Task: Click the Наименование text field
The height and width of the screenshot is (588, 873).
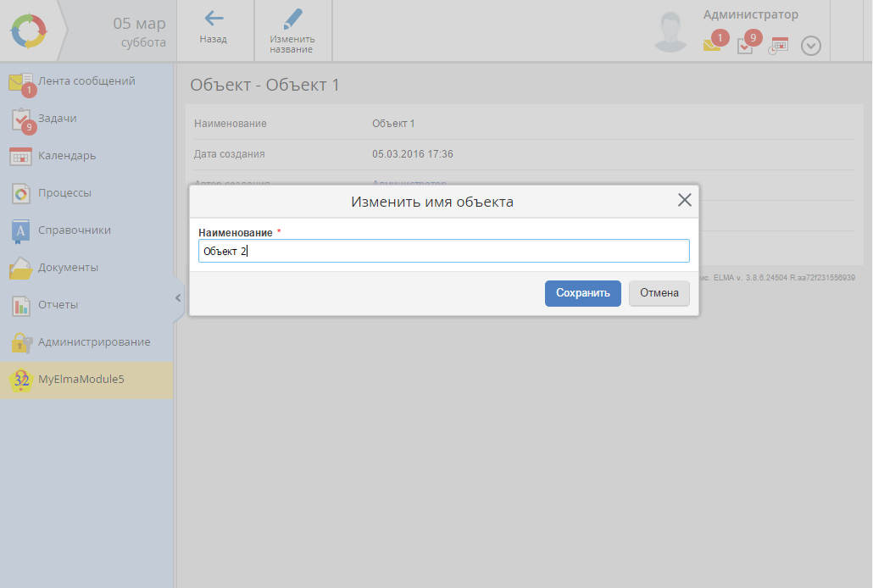Action: 443,251
